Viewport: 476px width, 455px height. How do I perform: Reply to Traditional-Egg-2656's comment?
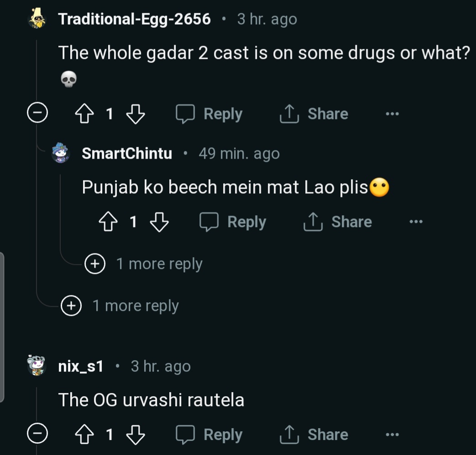click(209, 114)
